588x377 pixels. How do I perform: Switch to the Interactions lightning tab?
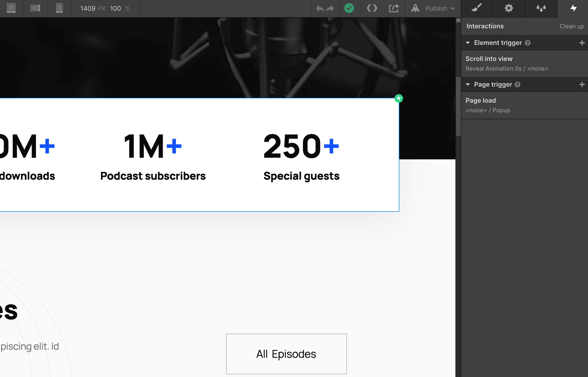(x=574, y=8)
